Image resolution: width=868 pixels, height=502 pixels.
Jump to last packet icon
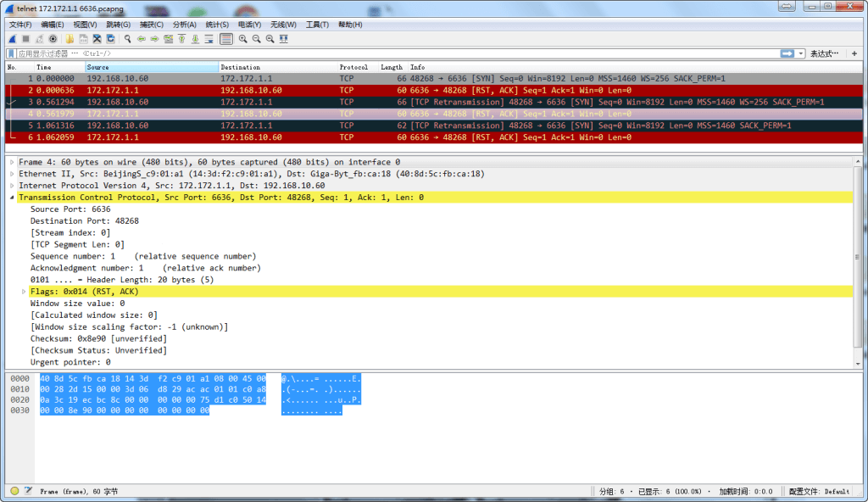click(196, 39)
